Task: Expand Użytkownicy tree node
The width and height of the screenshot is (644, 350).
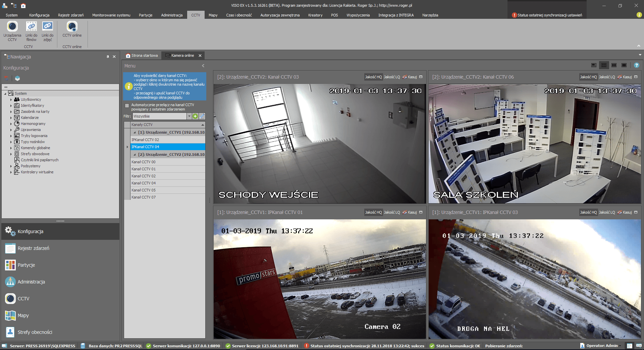Action: point(11,100)
